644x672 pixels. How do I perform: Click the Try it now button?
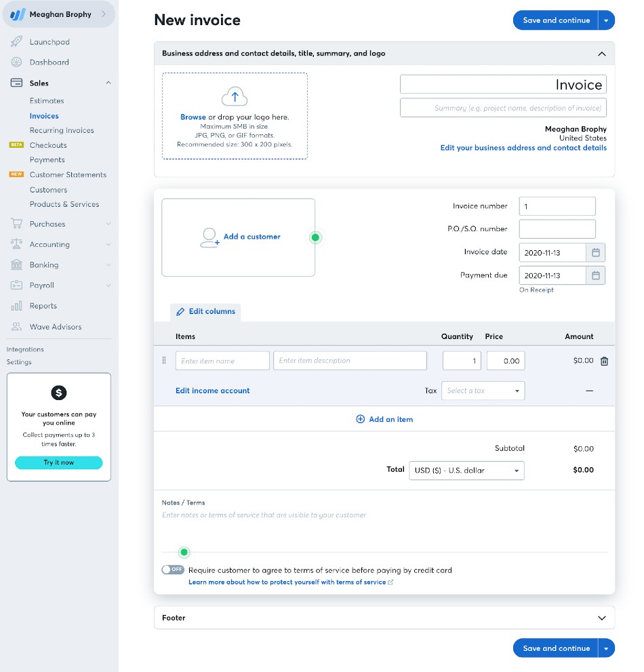click(59, 462)
